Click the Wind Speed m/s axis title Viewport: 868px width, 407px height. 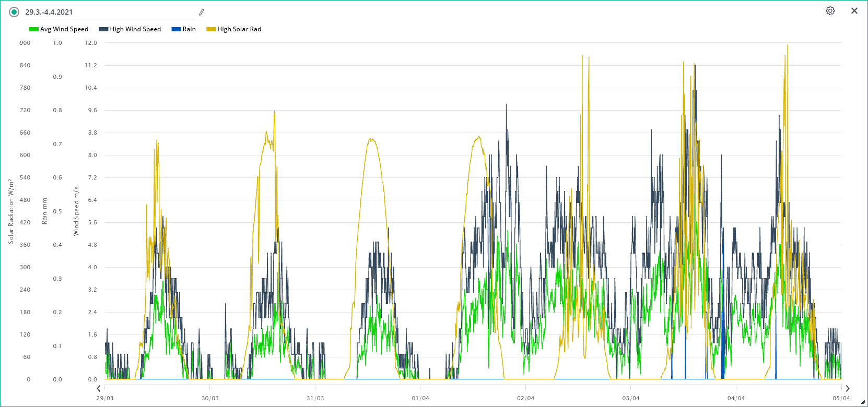(76, 211)
